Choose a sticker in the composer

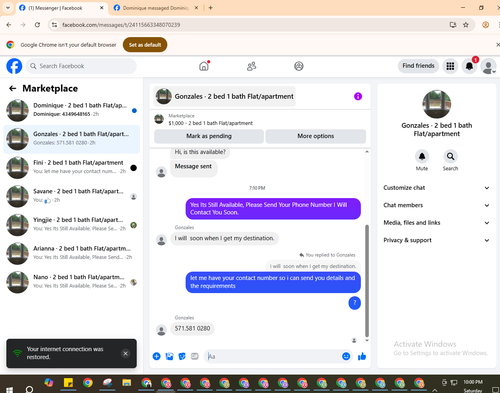[182, 356]
